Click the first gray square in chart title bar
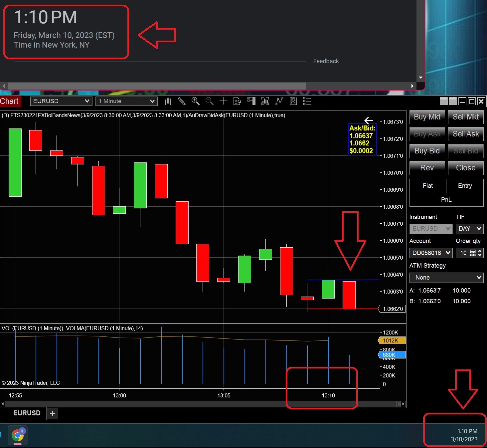The width and height of the screenshot is (487, 448). click(x=444, y=101)
